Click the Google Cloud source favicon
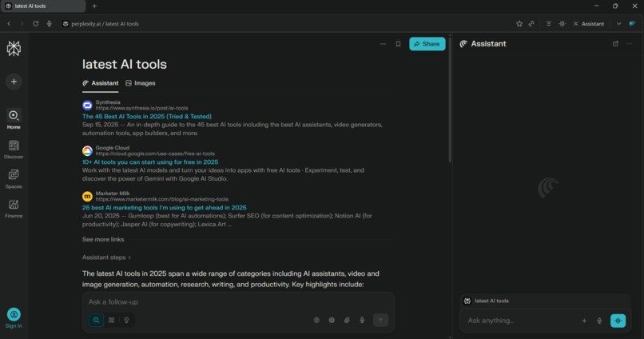 87,151
